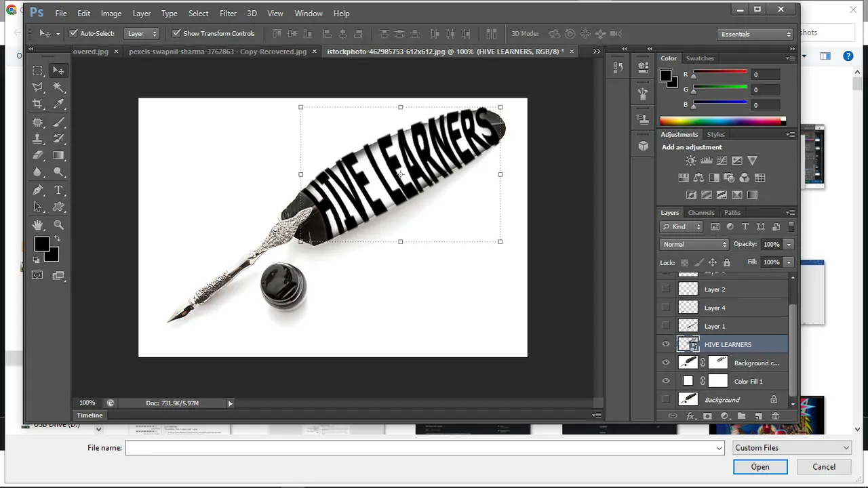The width and height of the screenshot is (868, 488).
Task: Switch to the Styles tab
Action: [716, 134]
